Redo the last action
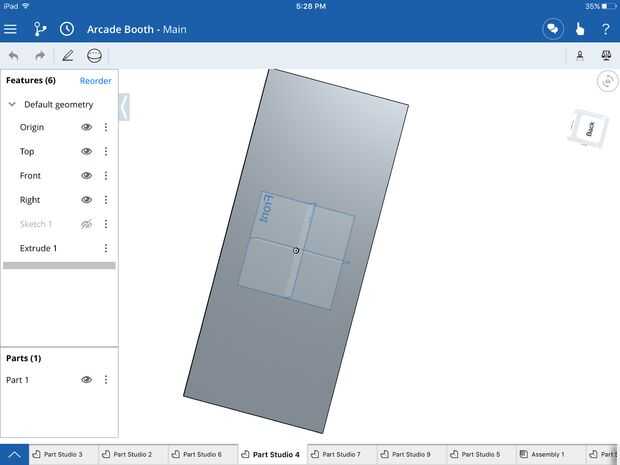Screen dimensions: 620x465 pos(40,56)
